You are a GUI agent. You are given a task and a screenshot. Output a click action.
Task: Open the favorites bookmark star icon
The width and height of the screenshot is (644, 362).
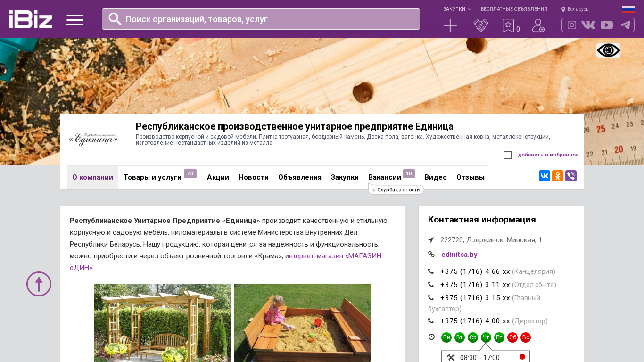[508, 25]
